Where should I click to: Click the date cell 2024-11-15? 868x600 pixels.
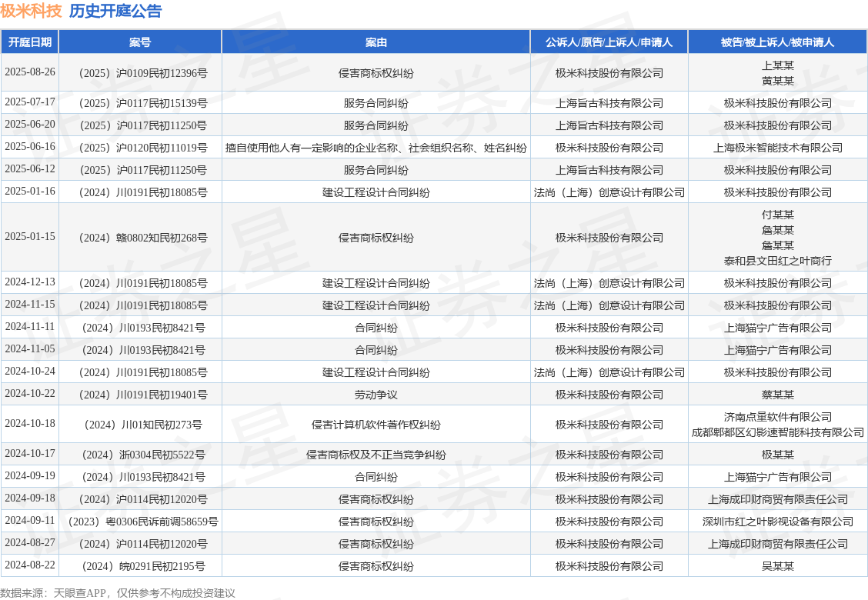(x=30, y=304)
